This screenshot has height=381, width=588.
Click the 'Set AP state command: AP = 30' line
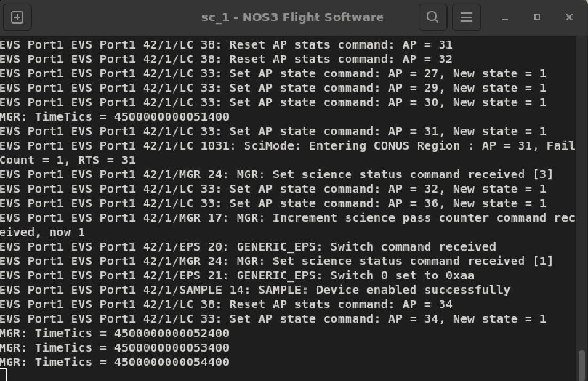(x=273, y=103)
